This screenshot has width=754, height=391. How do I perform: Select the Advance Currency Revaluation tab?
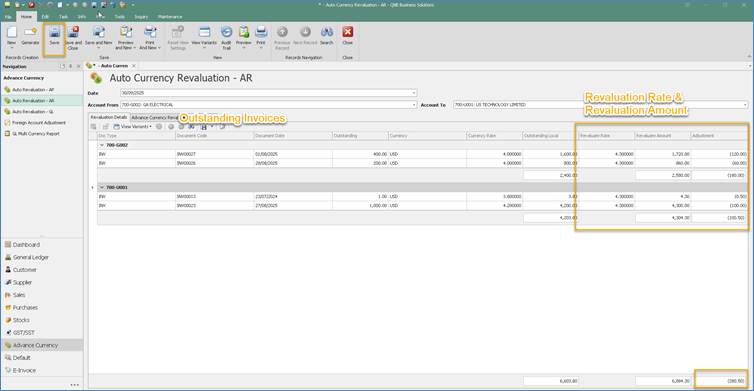tap(155, 117)
